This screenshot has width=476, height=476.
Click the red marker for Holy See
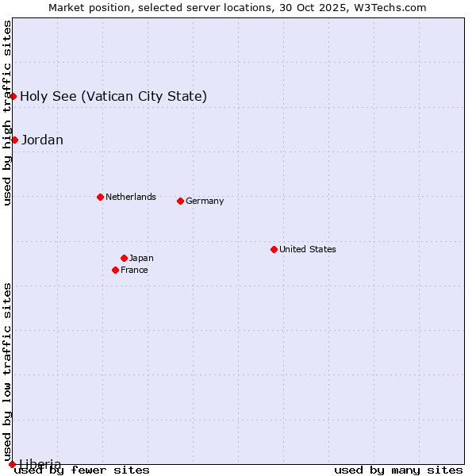click(x=13, y=96)
